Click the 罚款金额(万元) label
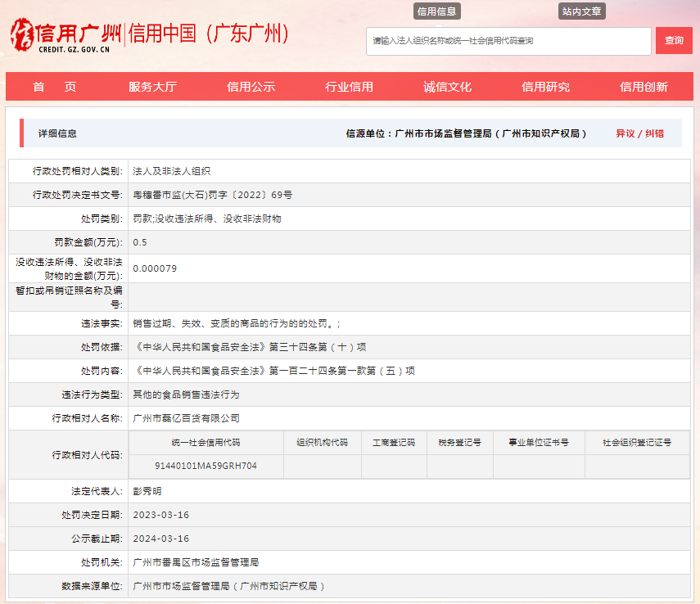 point(88,242)
